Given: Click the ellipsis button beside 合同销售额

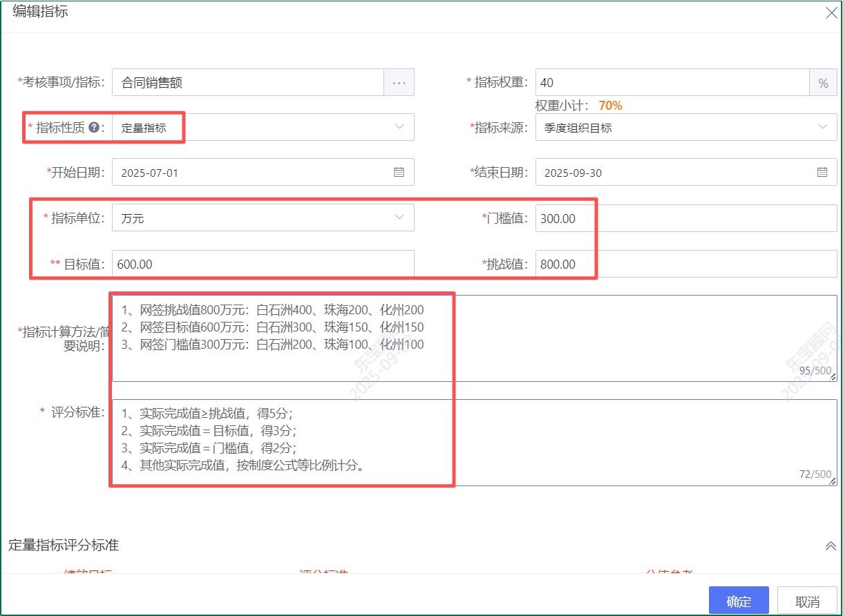Looking at the screenshot, I should (399, 82).
